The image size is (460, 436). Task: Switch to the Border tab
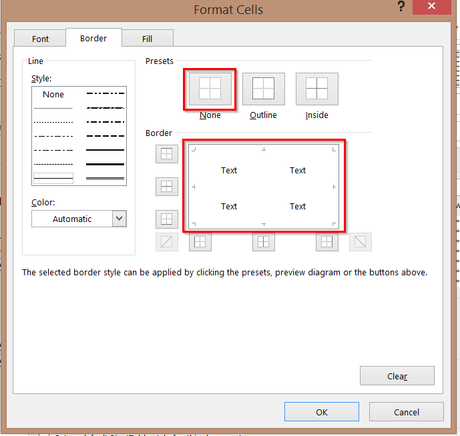[x=93, y=38]
